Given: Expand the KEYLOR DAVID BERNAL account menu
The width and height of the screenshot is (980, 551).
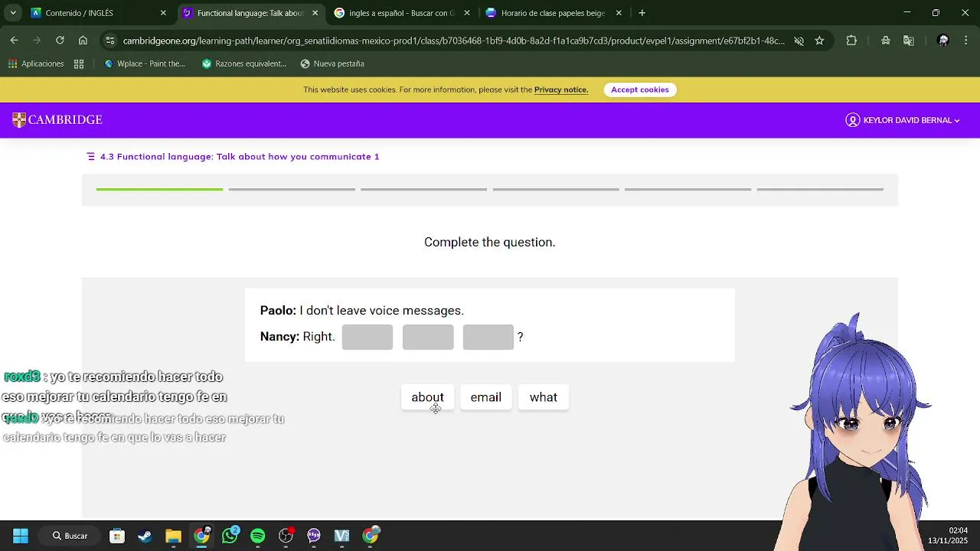Looking at the screenshot, I should coord(903,120).
